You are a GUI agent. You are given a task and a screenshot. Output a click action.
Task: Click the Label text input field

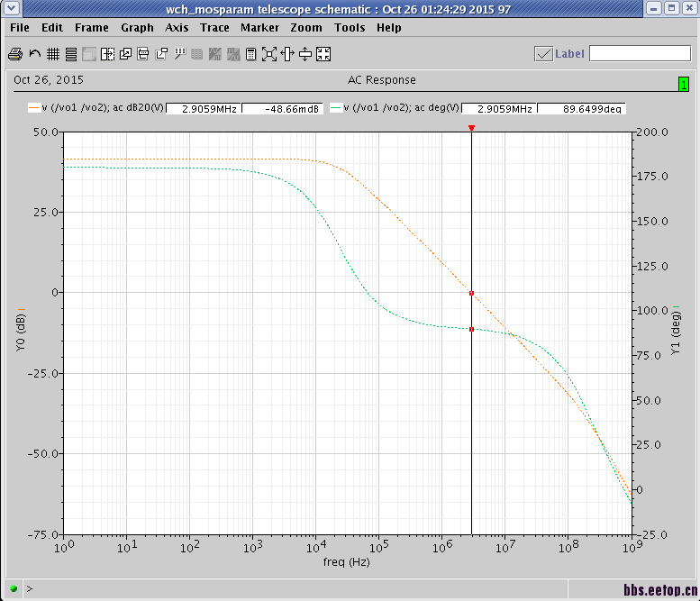(x=640, y=53)
